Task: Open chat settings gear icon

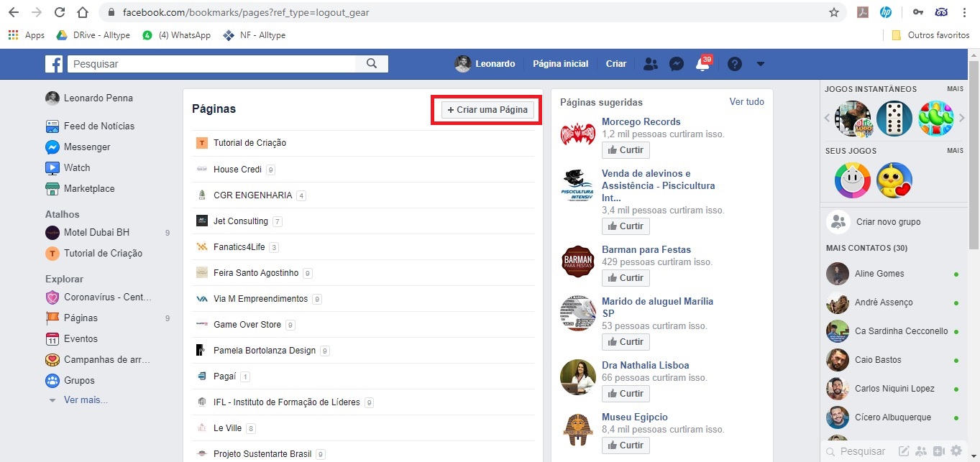Action: pos(956,451)
